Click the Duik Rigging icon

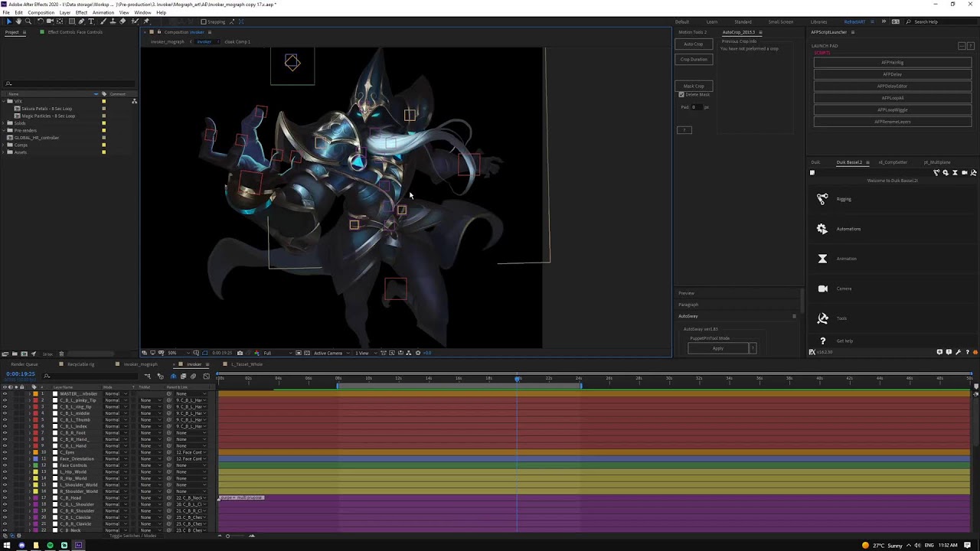tap(822, 199)
